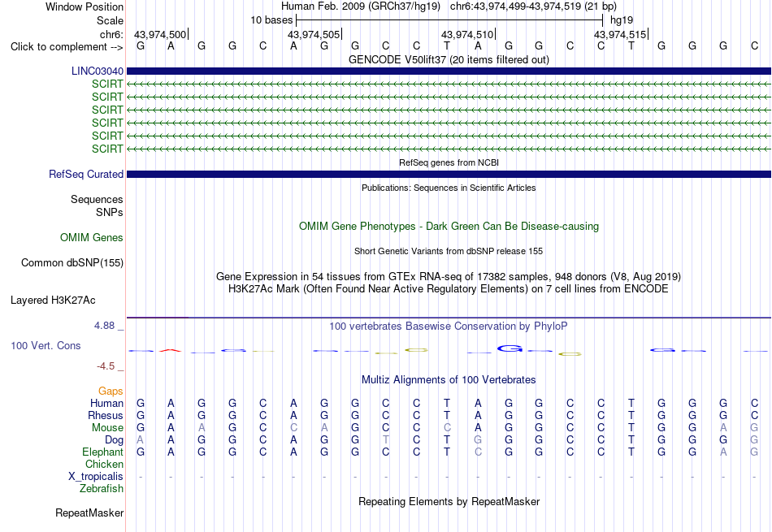Screen dimensions: 772x532
Task: Click the chr6:43,974,499-43,974,519 position text
Action: pyautogui.click(x=533, y=6)
